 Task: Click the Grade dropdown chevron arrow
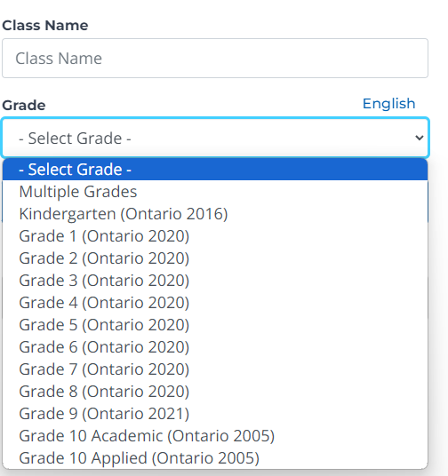pos(420,138)
